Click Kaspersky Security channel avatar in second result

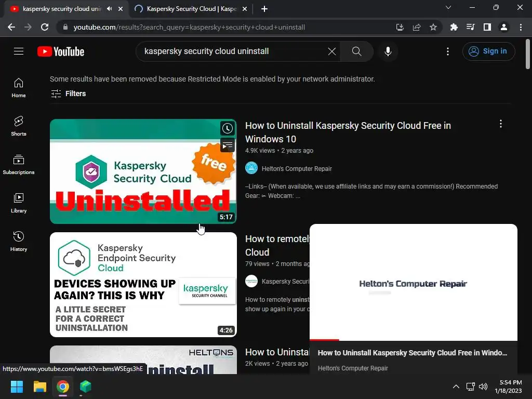pyautogui.click(x=251, y=281)
